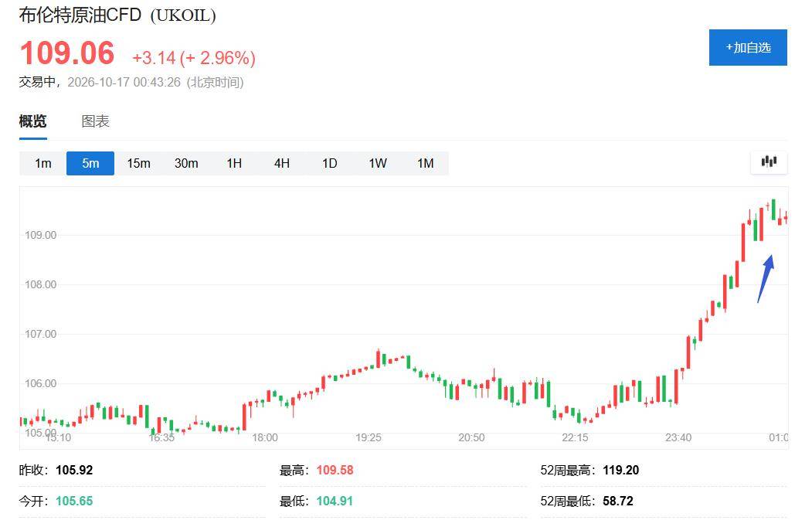Select the 5m chart interval
Image resolution: width=812 pixels, height=527 pixels.
pyautogui.click(x=90, y=163)
